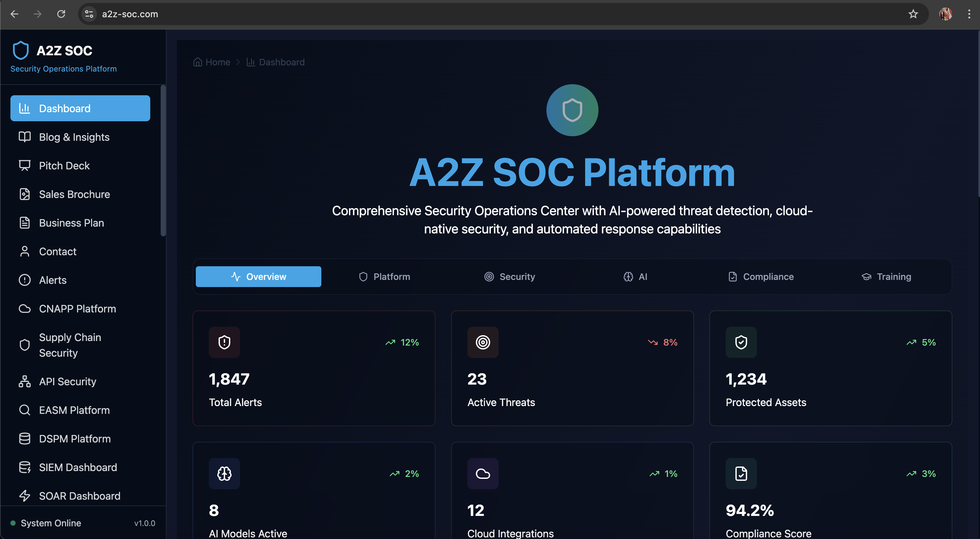Click the 8% decline on Active Threats

(x=662, y=342)
